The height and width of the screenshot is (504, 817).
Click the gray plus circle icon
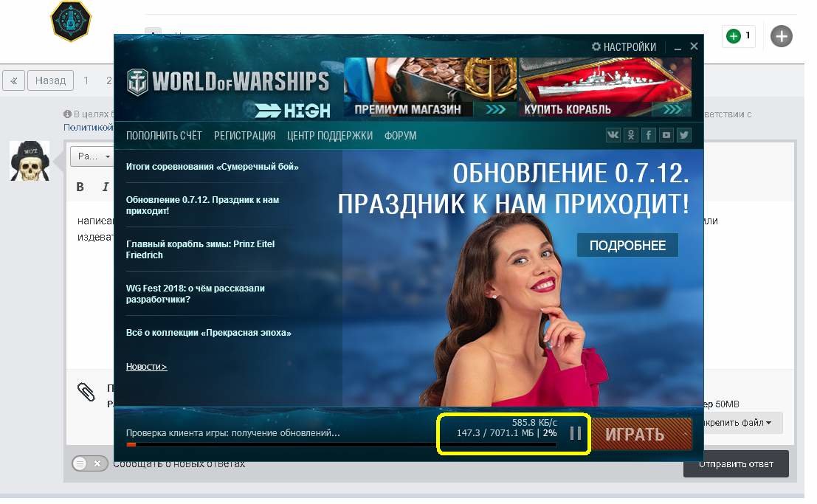tap(782, 36)
